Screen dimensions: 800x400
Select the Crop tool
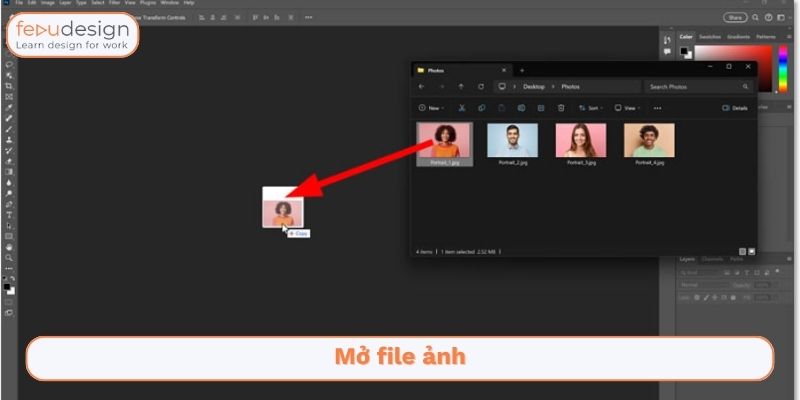tap(9, 86)
